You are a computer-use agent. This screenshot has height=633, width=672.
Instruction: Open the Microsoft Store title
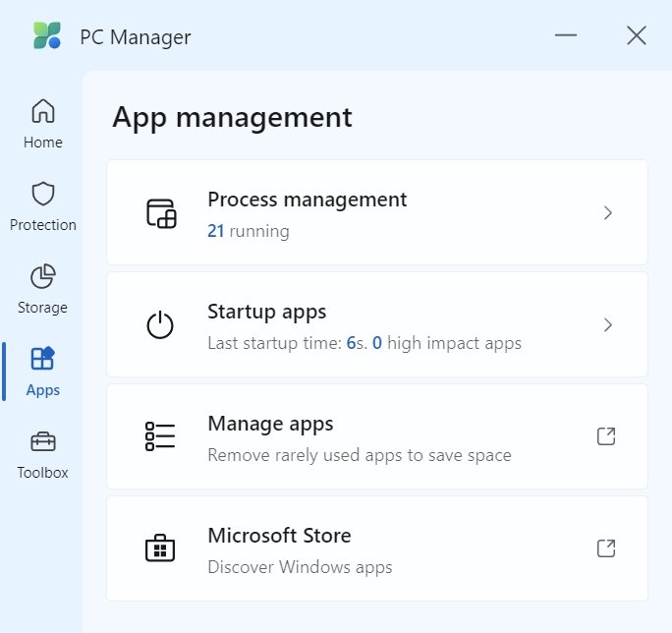coord(279,536)
